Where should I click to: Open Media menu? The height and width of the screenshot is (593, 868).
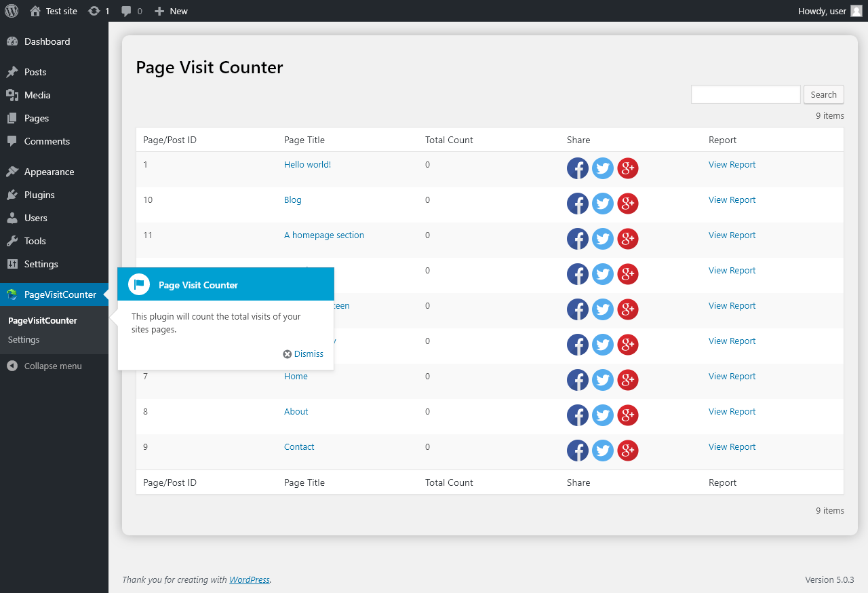click(x=54, y=95)
